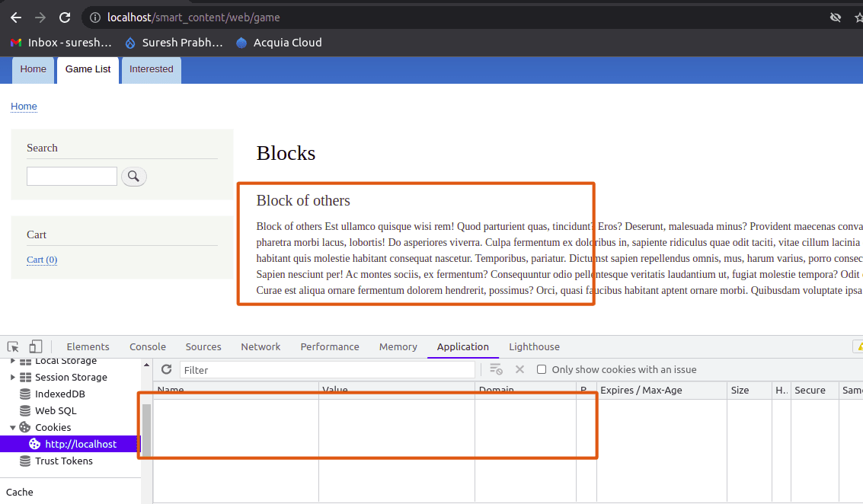Enable Only show cookies with an issue
The width and height of the screenshot is (863, 504).
click(542, 370)
